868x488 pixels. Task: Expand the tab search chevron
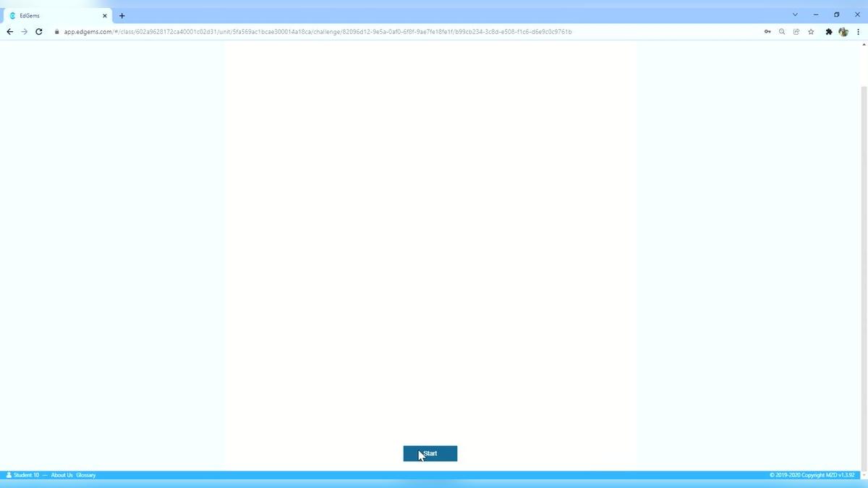(795, 14)
